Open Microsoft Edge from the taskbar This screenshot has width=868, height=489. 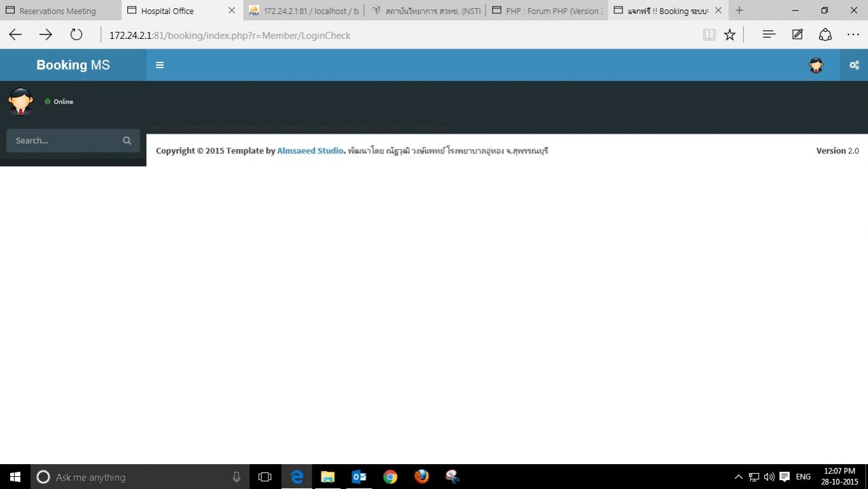(297, 477)
